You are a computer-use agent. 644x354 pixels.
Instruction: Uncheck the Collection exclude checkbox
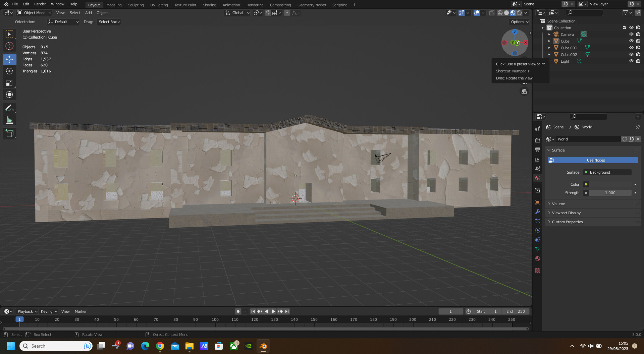624,27
